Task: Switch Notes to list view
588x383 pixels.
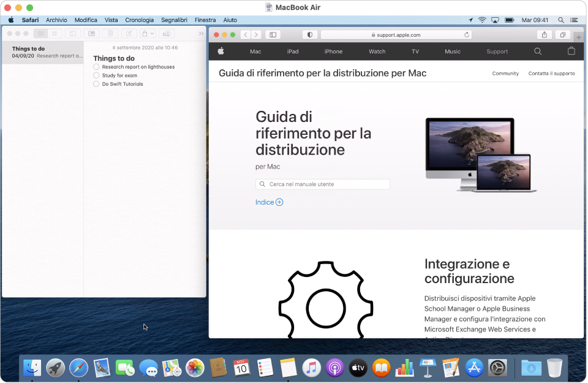Action: point(40,34)
